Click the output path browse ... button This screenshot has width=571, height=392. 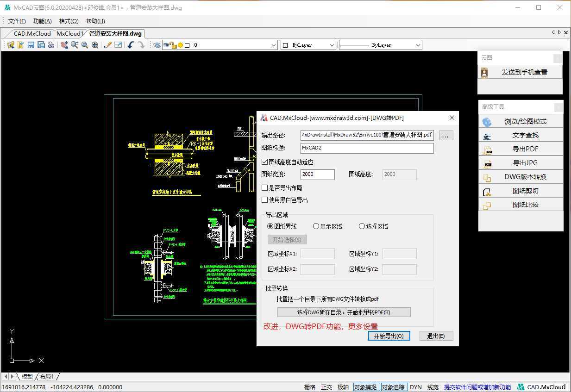446,136
